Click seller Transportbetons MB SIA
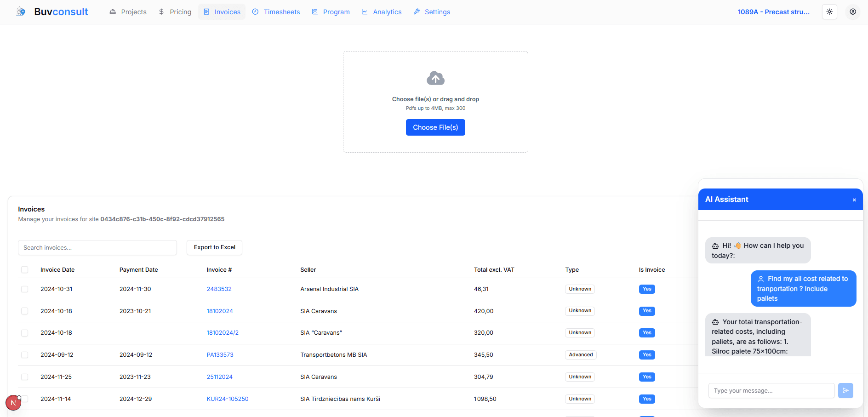This screenshot has width=868, height=417. pyautogui.click(x=333, y=355)
